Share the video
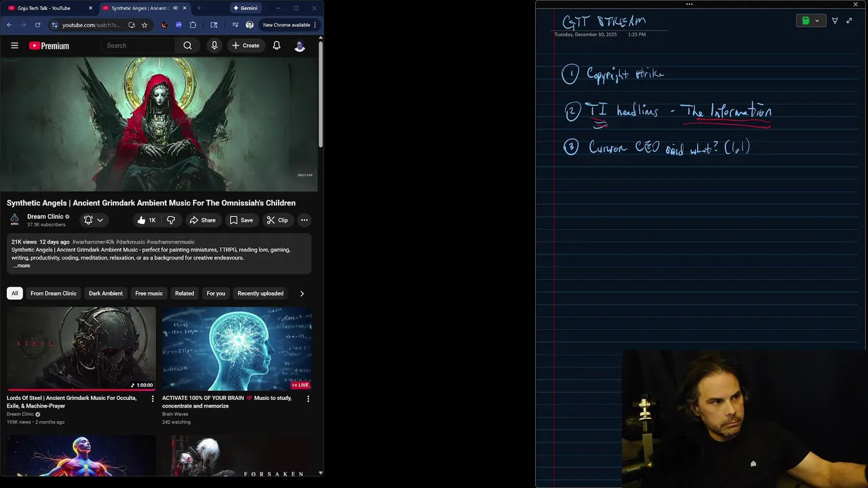 tap(202, 220)
